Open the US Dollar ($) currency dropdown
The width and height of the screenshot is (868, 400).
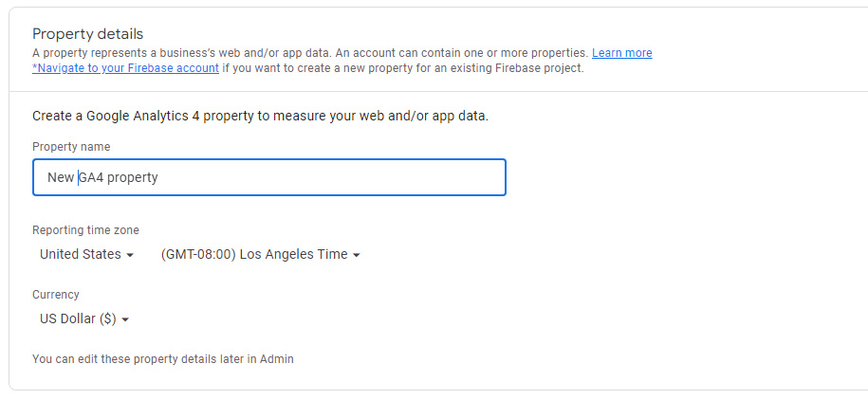coord(78,318)
